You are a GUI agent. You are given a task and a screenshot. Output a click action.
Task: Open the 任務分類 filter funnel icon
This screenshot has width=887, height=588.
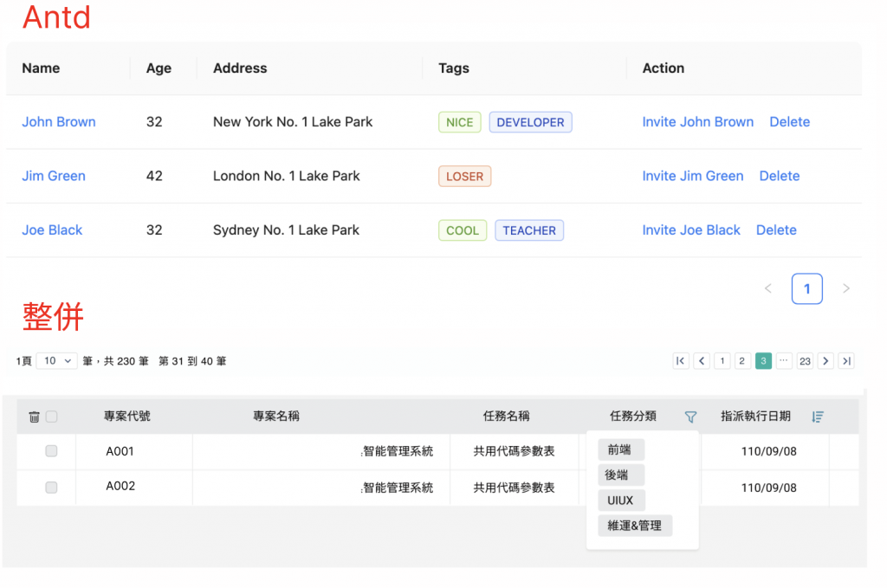(x=690, y=417)
